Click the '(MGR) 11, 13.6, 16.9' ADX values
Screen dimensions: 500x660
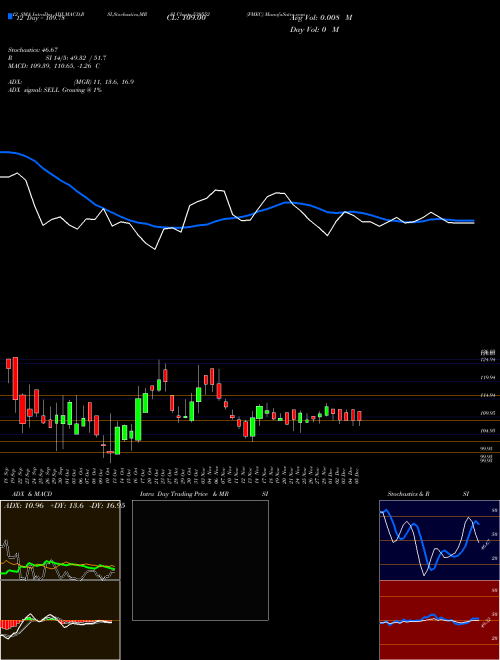click(104, 82)
